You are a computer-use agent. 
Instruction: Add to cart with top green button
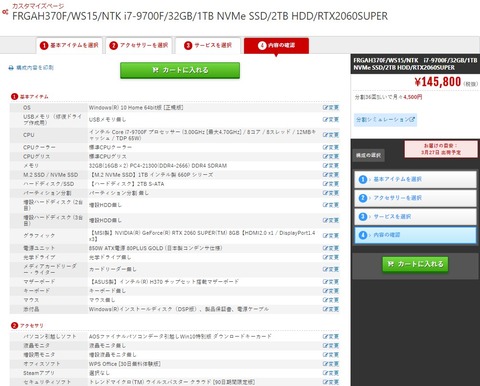tap(180, 70)
